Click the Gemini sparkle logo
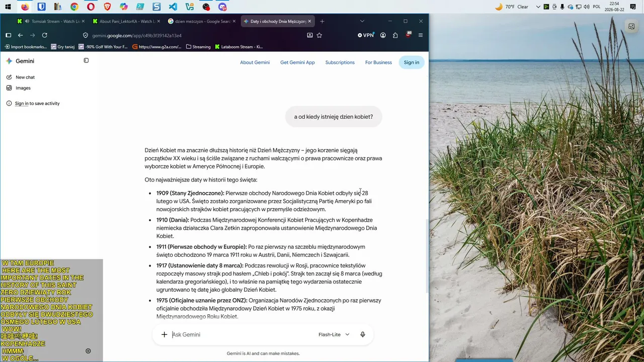Image resolution: width=644 pixels, height=362 pixels. [9, 61]
